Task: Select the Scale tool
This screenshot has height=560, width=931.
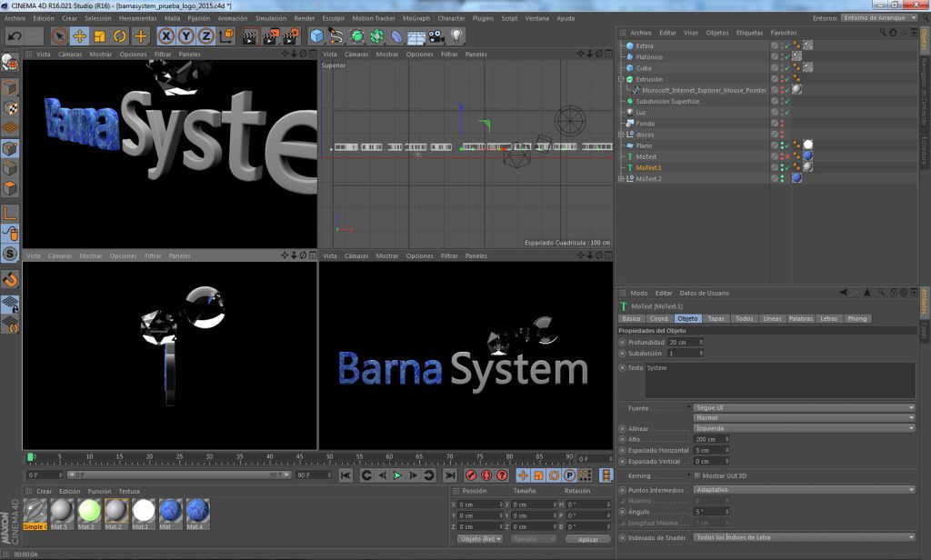Action: pyautogui.click(x=99, y=35)
